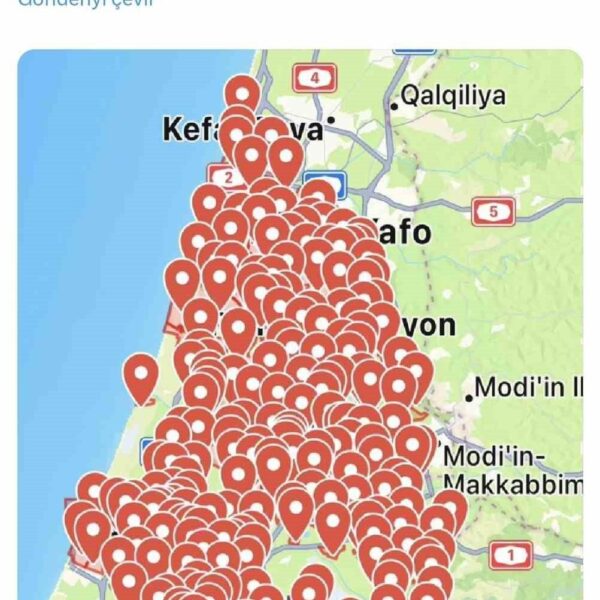Viewport: 600px width, 600px height.
Task: Click the Kefar Sava city label
Action: point(243,129)
